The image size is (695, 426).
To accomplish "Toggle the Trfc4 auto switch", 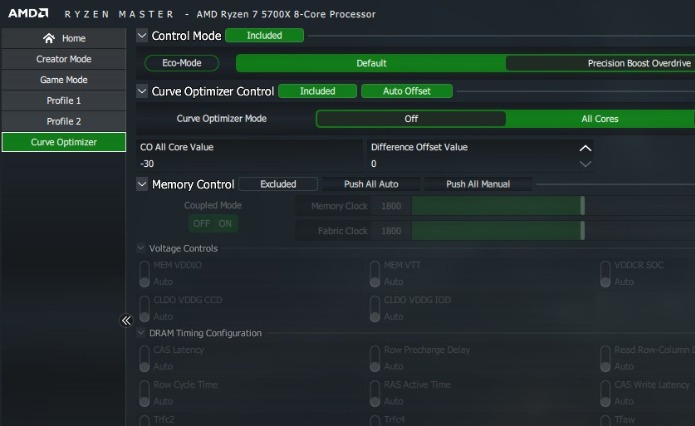I will click(375, 420).
